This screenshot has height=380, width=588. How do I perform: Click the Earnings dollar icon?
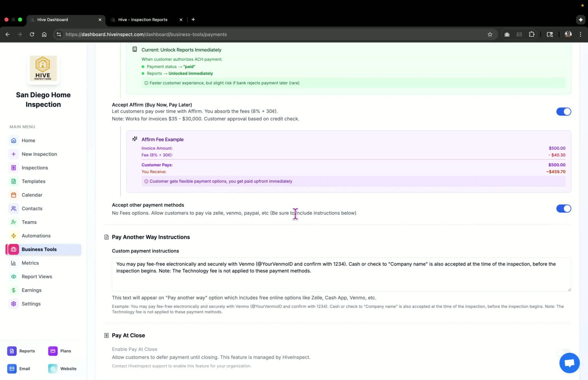point(13,290)
